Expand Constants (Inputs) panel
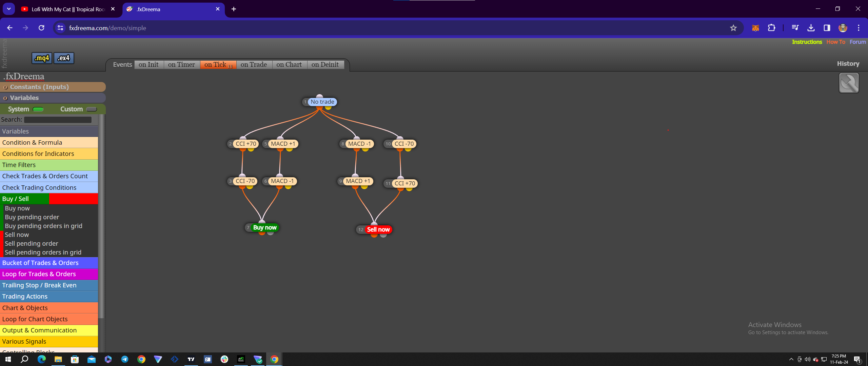 click(53, 87)
